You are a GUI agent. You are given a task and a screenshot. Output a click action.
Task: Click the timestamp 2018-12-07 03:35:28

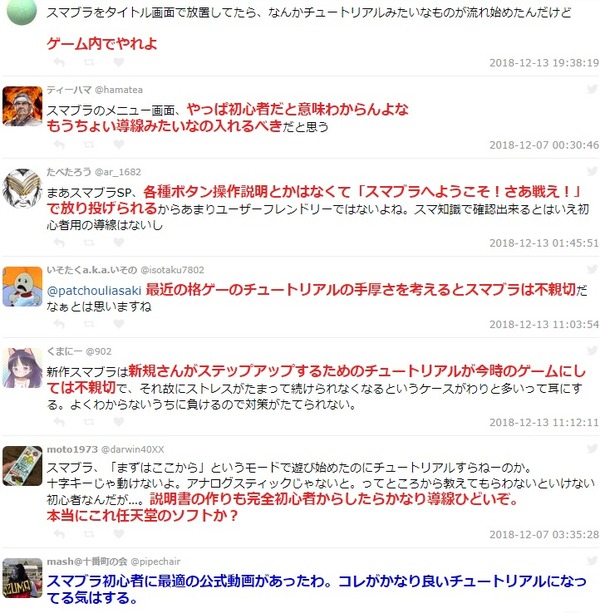[x=544, y=534]
